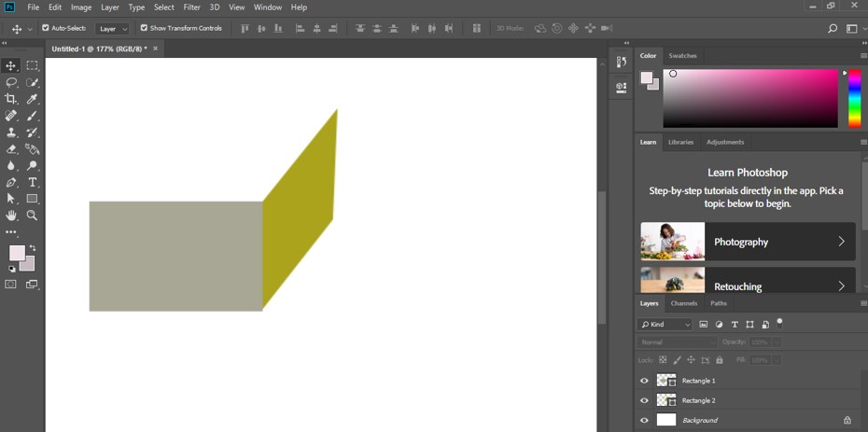Select the Crop tool

[10, 99]
